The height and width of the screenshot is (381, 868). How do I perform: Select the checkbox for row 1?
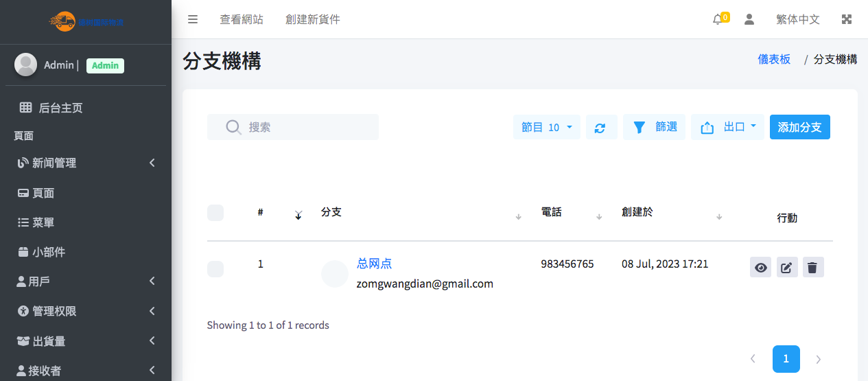[215, 269]
